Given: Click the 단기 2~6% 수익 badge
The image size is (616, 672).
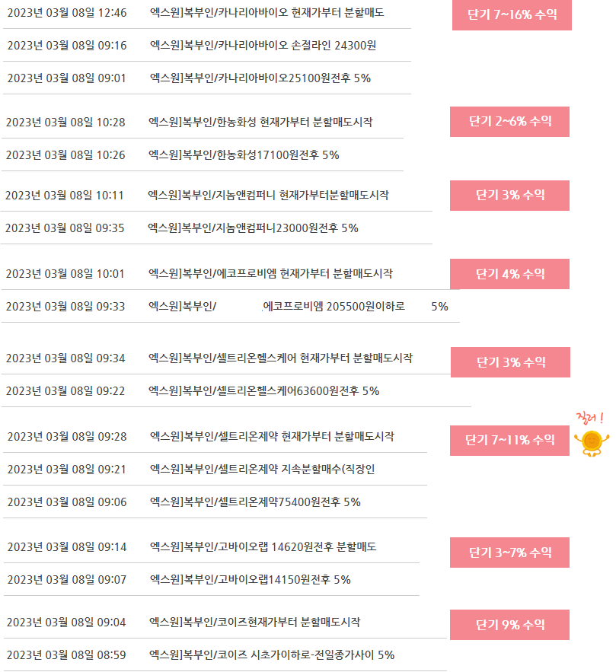Looking at the screenshot, I should pos(509,122).
